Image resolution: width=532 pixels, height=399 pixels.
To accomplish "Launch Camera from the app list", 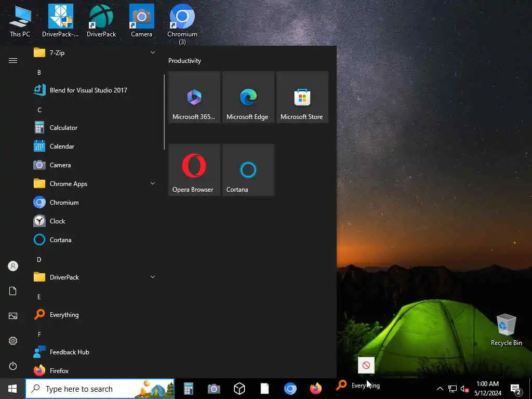I will click(x=95, y=165).
